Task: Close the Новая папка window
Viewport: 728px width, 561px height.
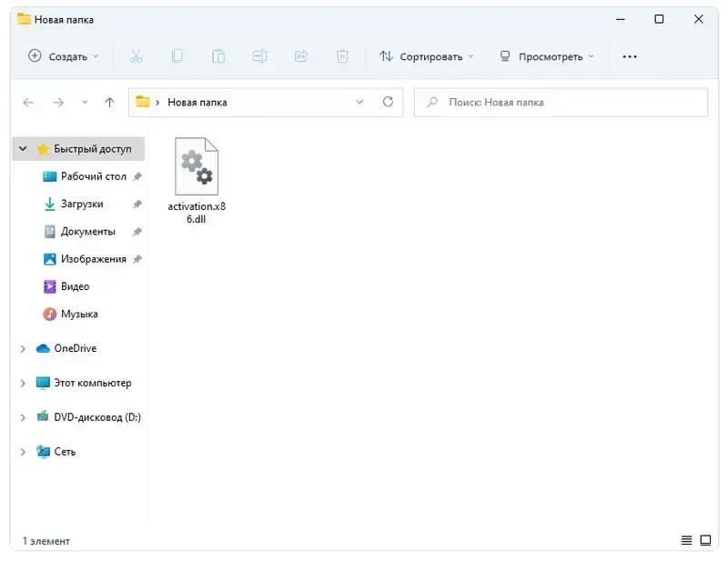Action: pos(698,19)
